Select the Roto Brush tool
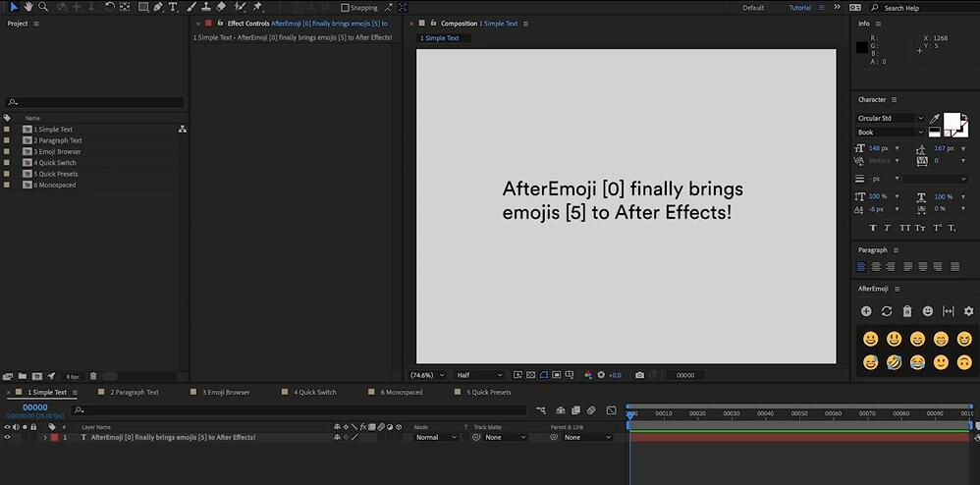Image resolution: width=980 pixels, height=485 pixels. [x=240, y=7]
